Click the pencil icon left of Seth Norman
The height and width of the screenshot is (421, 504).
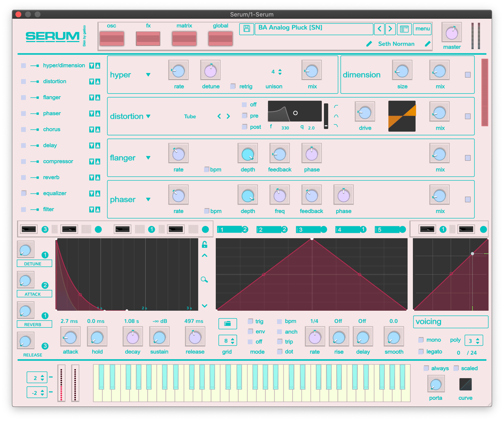coord(369,44)
